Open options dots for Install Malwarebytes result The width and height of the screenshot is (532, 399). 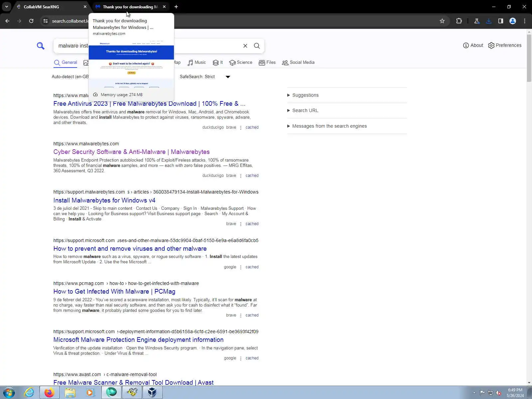(241, 224)
